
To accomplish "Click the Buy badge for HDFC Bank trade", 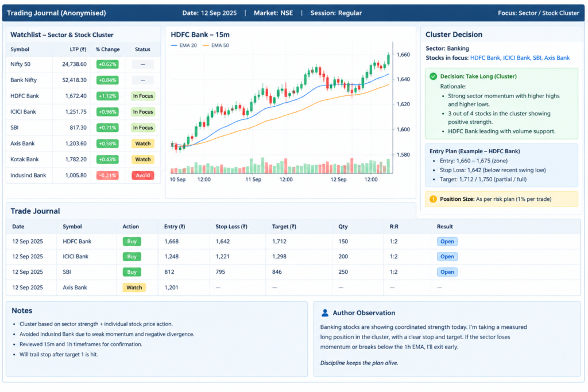I will [131, 242].
